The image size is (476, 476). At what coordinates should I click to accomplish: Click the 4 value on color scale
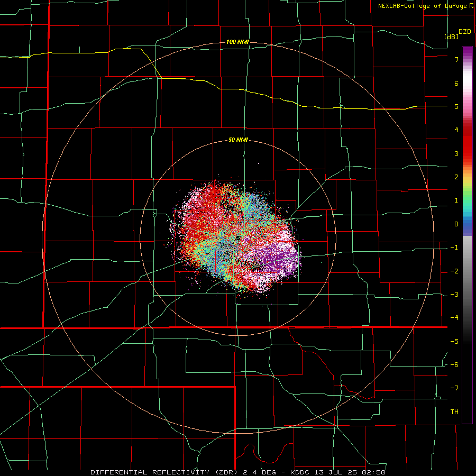point(456,130)
